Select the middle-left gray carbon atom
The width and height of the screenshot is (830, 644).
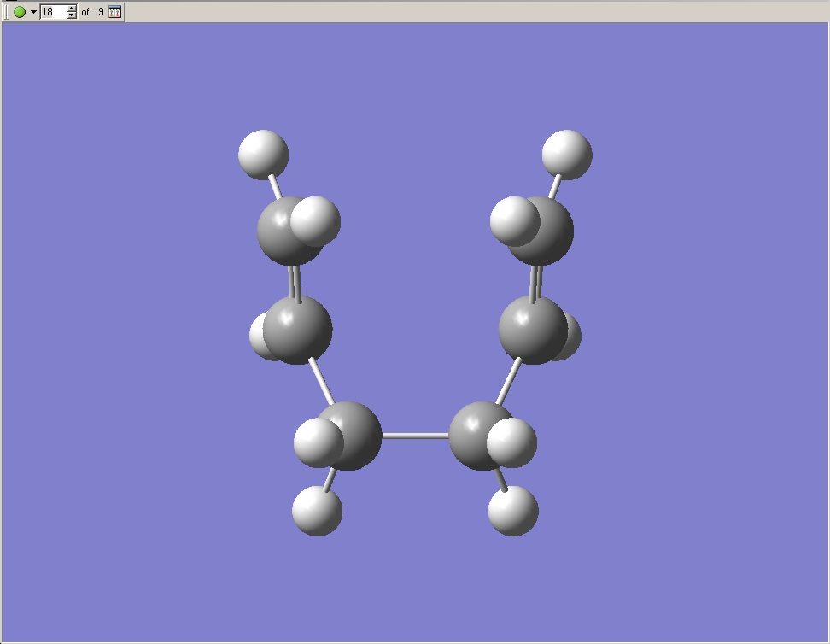click(x=299, y=329)
